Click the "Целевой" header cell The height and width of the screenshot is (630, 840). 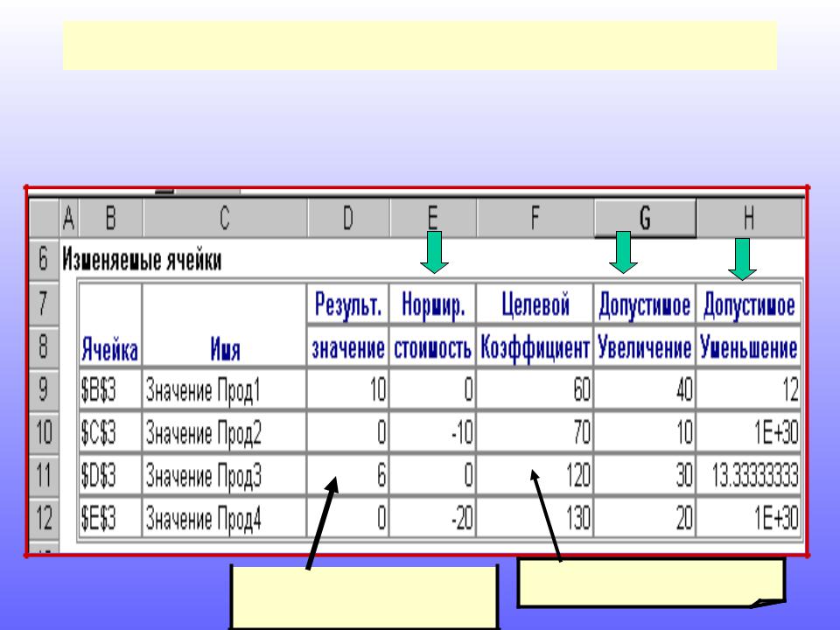coord(535,304)
